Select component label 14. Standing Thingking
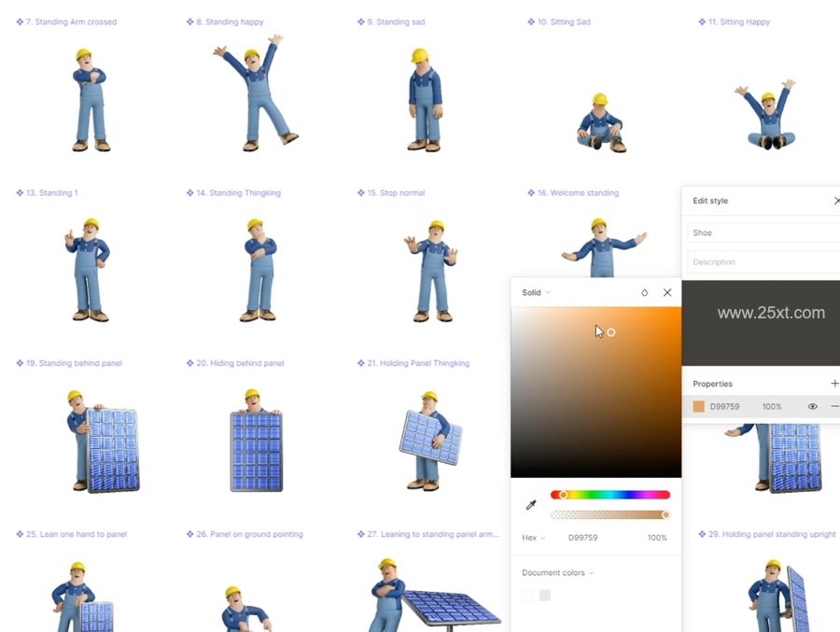 (233, 193)
